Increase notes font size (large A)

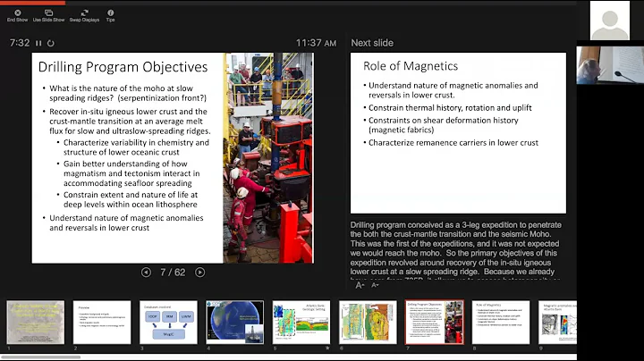pos(360,285)
